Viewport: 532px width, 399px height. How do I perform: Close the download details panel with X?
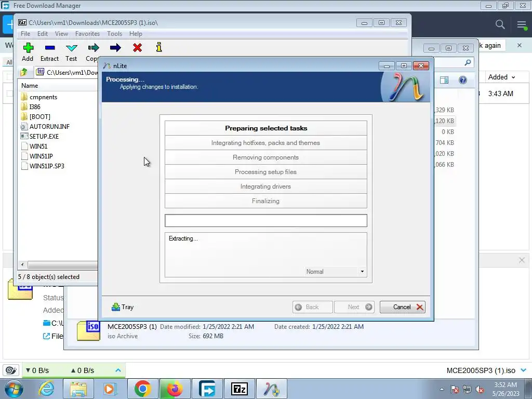coord(522,260)
